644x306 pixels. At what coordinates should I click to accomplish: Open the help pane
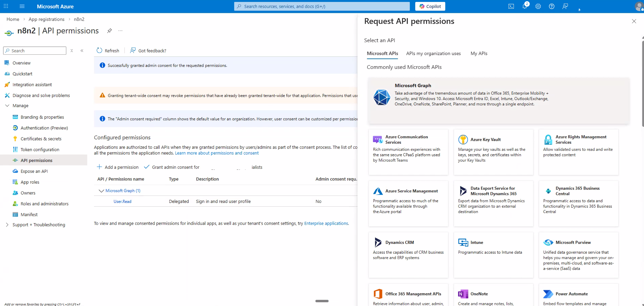click(551, 6)
